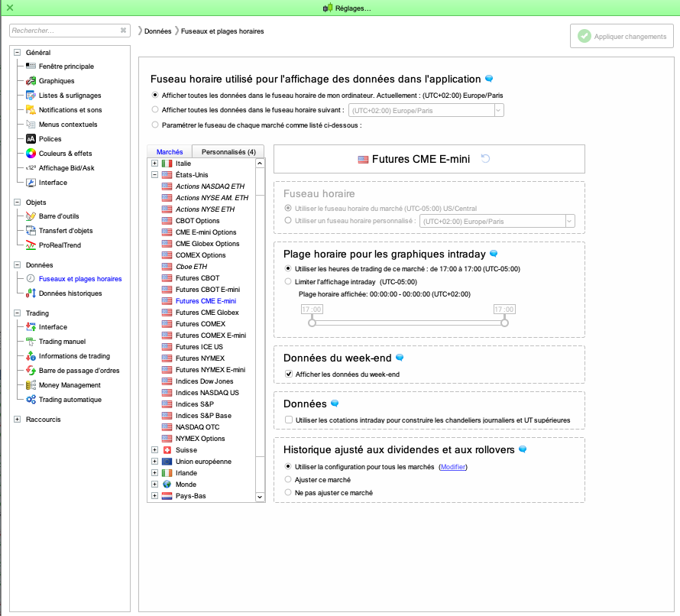The width and height of the screenshot is (680, 616).
Task: Click Barre de passage d'ordres icon
Action: click(x=31, y=371)
